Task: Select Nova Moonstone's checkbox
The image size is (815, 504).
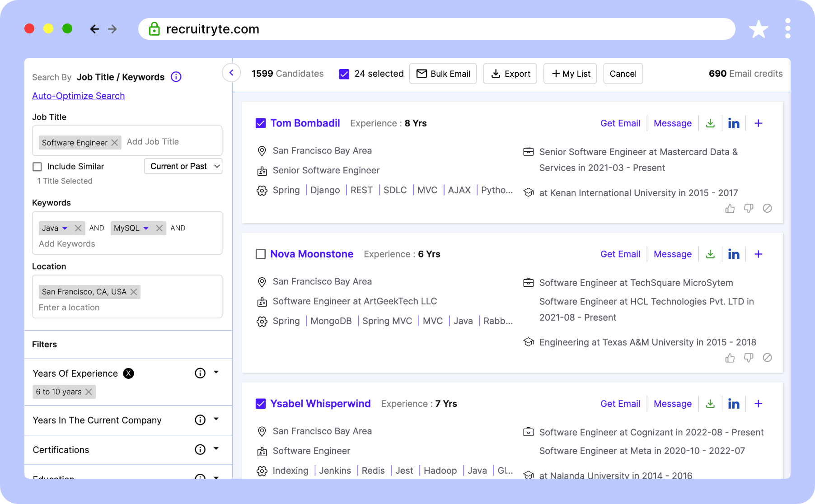Action: (x=261, y=254)
